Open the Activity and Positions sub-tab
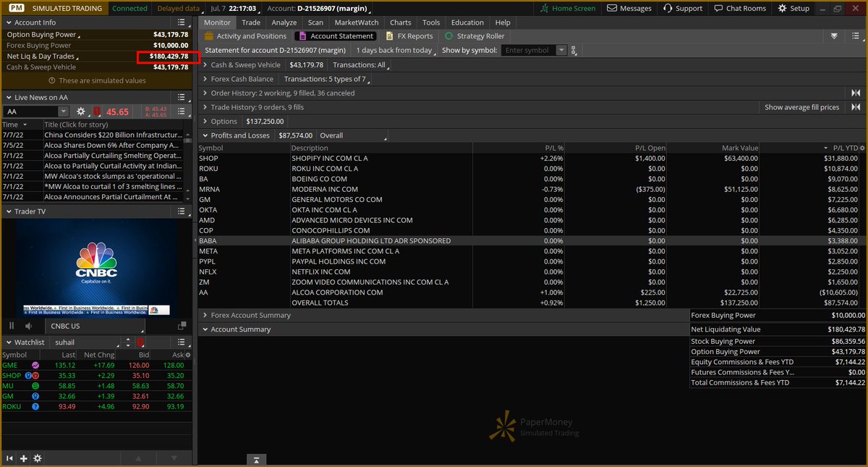868x467 pixels. tap(246, 36)
